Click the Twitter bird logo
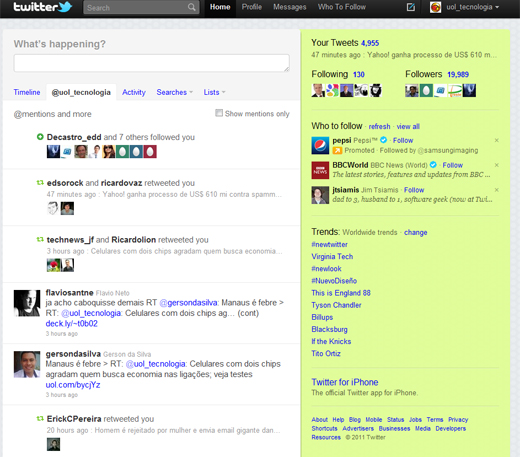The image size is (520, 457). click(x=65, y=7)
